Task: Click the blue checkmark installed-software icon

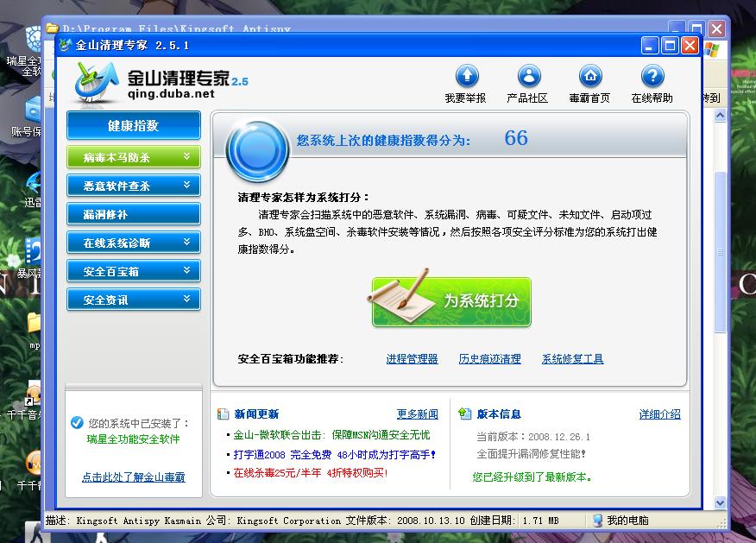Action: [77, 422]
